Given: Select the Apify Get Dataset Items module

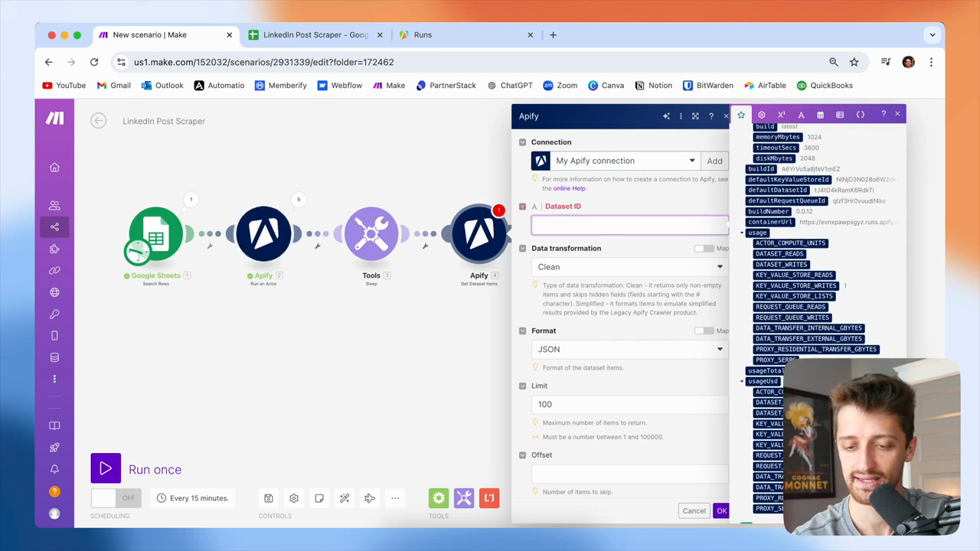Looking at the screenshot, I should (479, 233).
